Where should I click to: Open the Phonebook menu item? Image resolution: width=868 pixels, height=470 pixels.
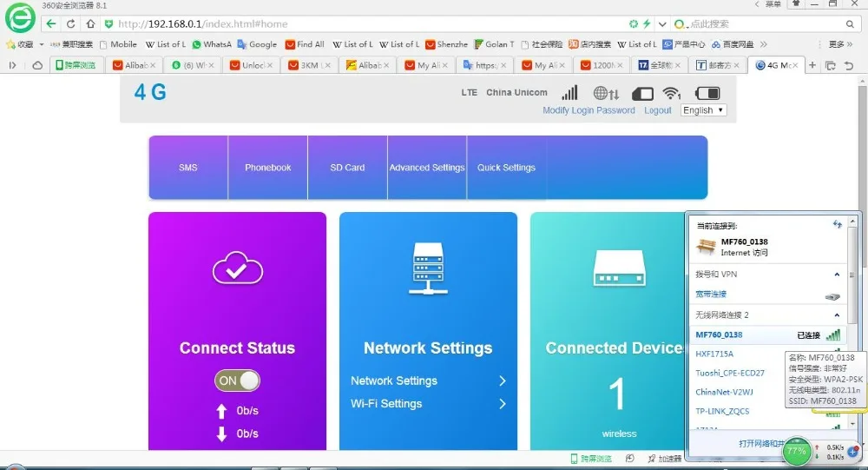pos(268,168)
